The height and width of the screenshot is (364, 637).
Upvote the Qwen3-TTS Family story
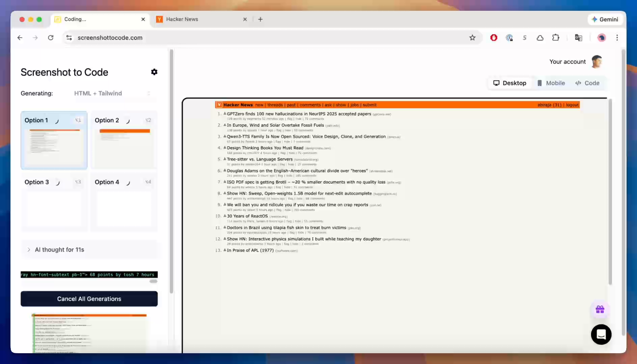click(225, 136)
